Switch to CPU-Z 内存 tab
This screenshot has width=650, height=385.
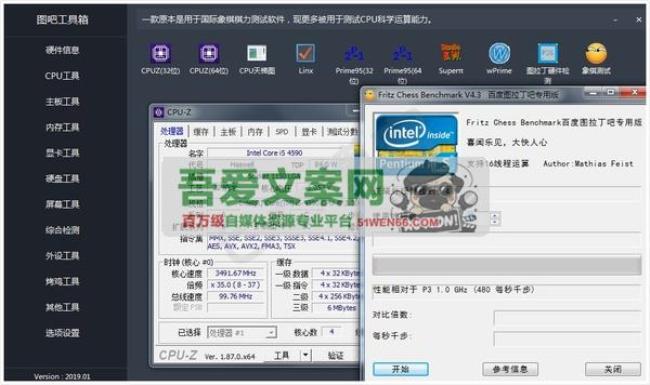pyautogui.click(x=255, y=132)
